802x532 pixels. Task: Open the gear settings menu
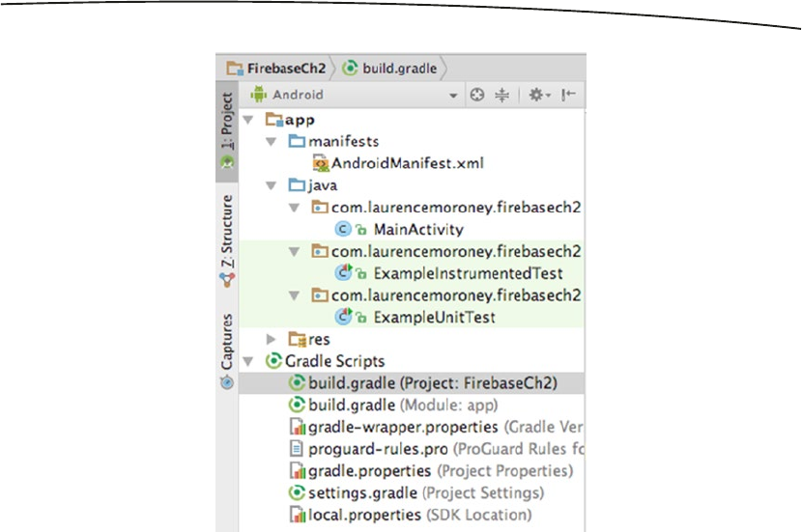[x=538, y=95]
